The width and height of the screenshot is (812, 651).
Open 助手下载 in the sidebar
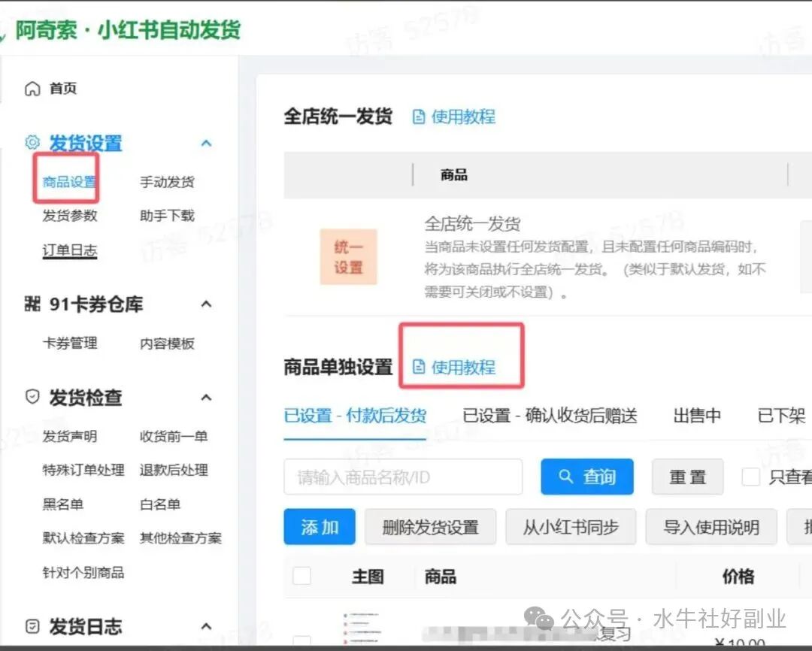[167, 216]
